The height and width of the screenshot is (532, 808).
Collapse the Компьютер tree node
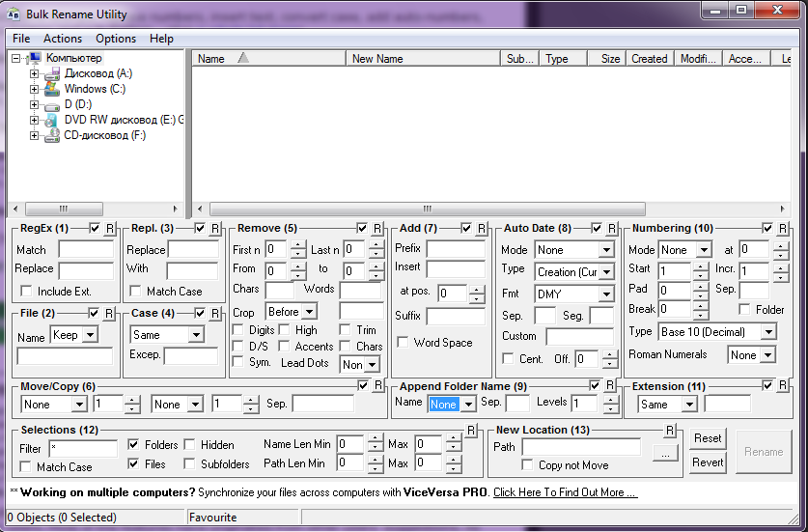click(16, 58)
